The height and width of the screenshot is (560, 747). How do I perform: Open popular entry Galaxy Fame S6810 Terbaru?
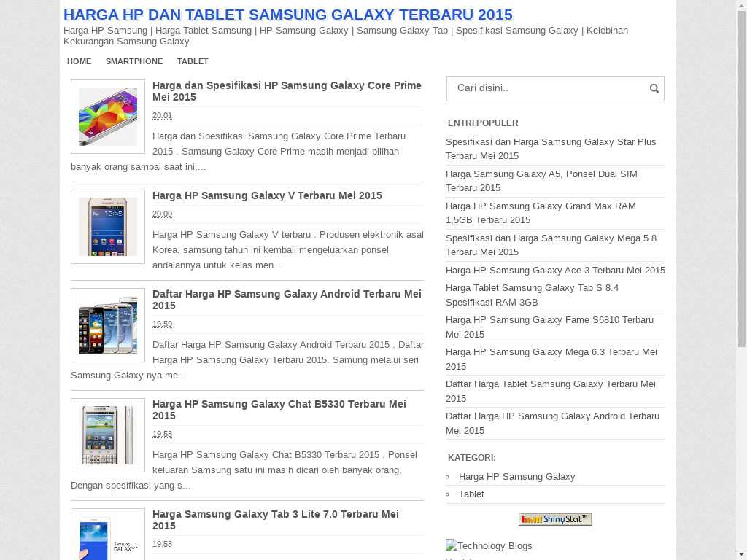coord(549,327)
